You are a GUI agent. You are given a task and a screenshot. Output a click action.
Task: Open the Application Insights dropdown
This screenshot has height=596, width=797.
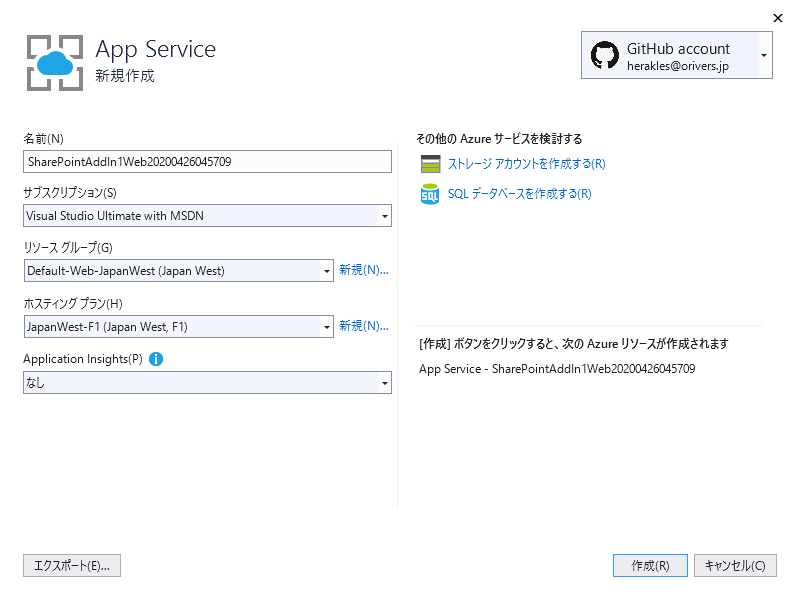tap(385, 383)
